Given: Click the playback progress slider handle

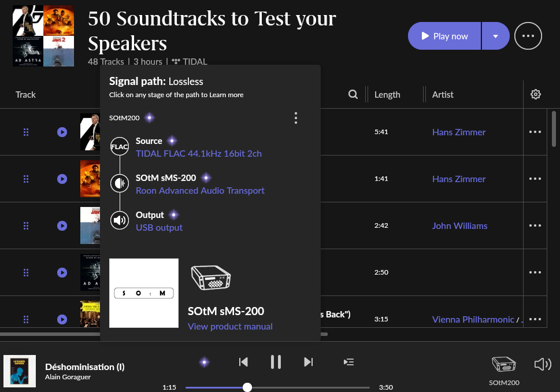Looking at the screenshot, I should tap(247, 387).
